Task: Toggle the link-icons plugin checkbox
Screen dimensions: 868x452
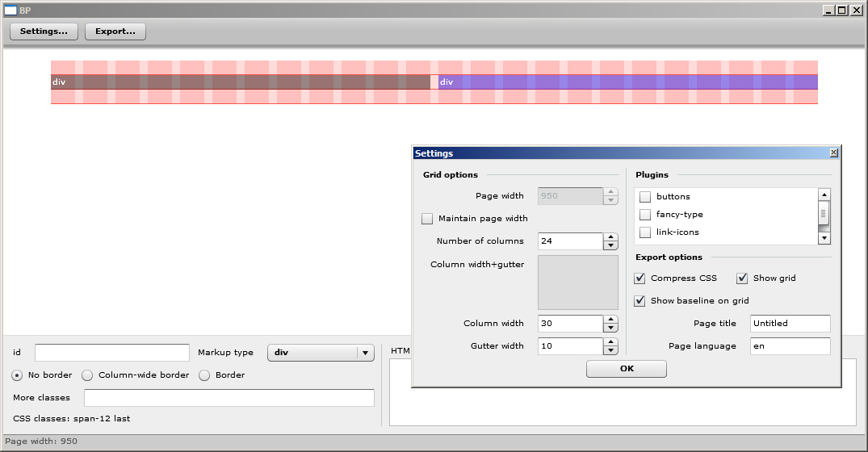Action: (x=645, y=232)
